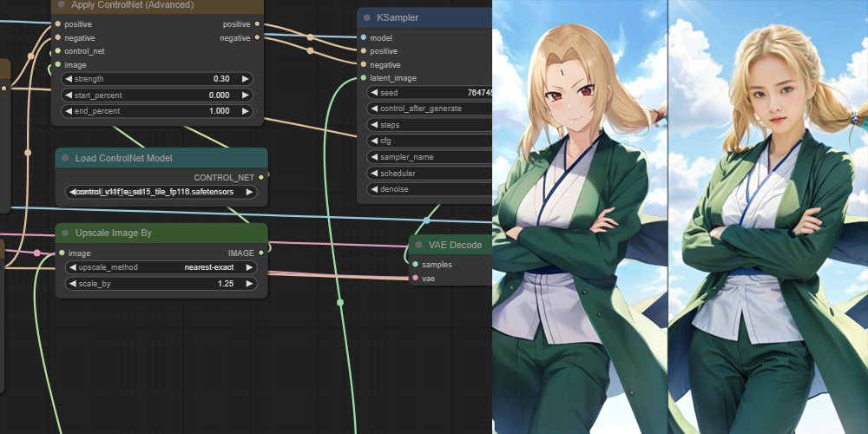This screenshot has width=868, height=434.
Task: Decrease KSampler cfg with left arrow
Action: click(x=374, y=141)
